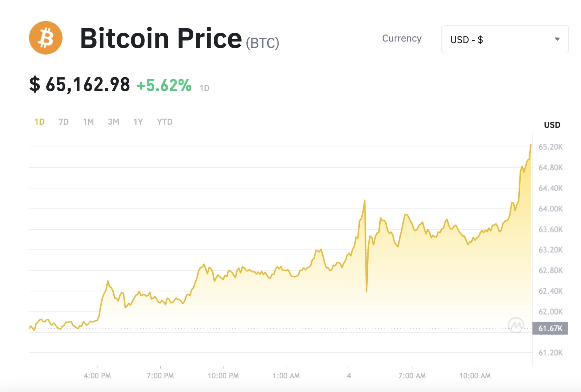Click the 61.67K price marker on the axis
The width and height of the screenshot is (581, 392).
tap(551, 329)
